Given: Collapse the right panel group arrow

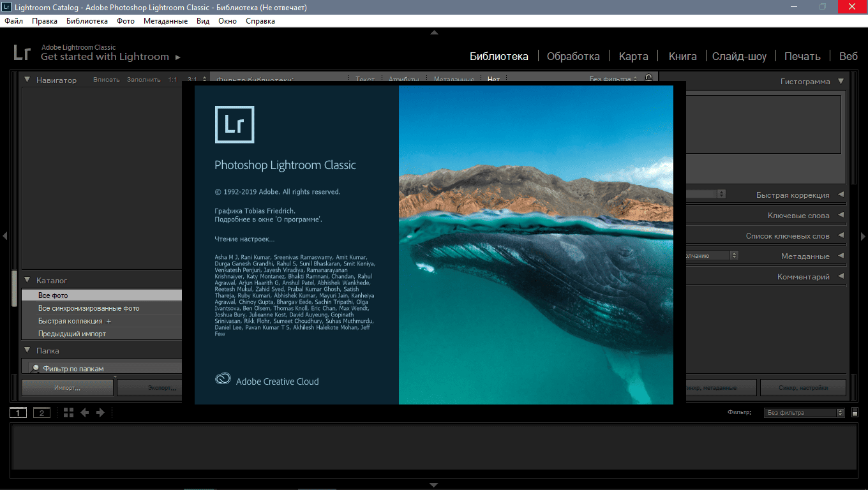Looking at the screenshot, I should tap(864, 236).
